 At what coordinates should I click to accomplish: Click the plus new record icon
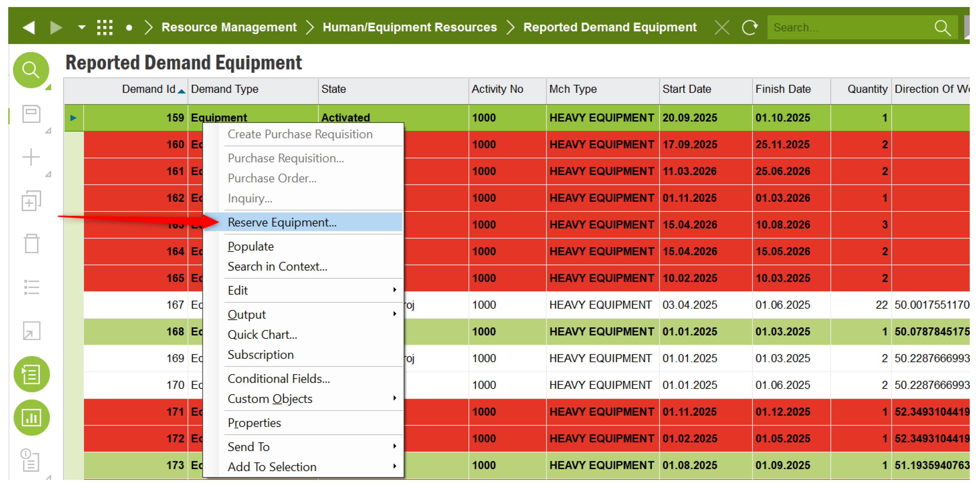pyautogui.click(x=31, y=157)
